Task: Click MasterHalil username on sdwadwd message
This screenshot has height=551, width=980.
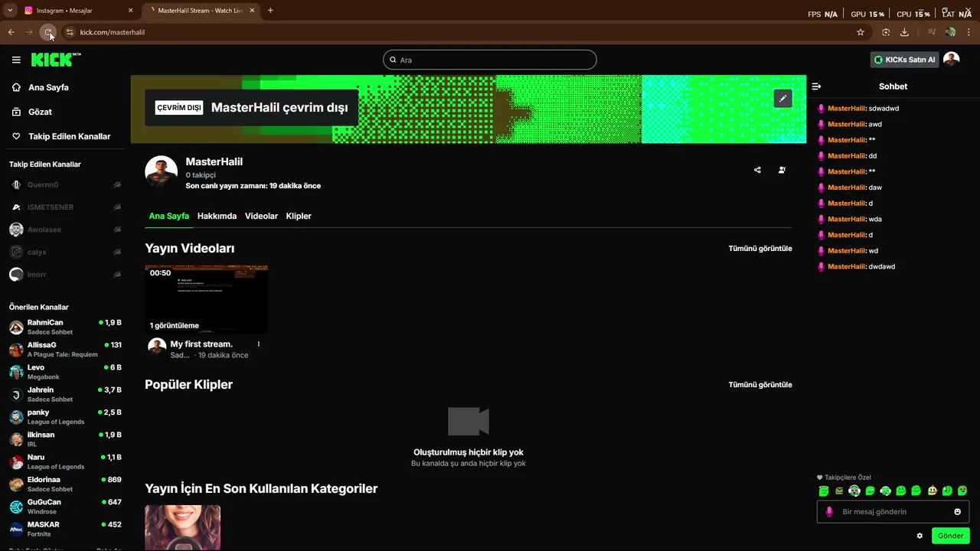Action: pyautogui.click(x=846, y=109)
